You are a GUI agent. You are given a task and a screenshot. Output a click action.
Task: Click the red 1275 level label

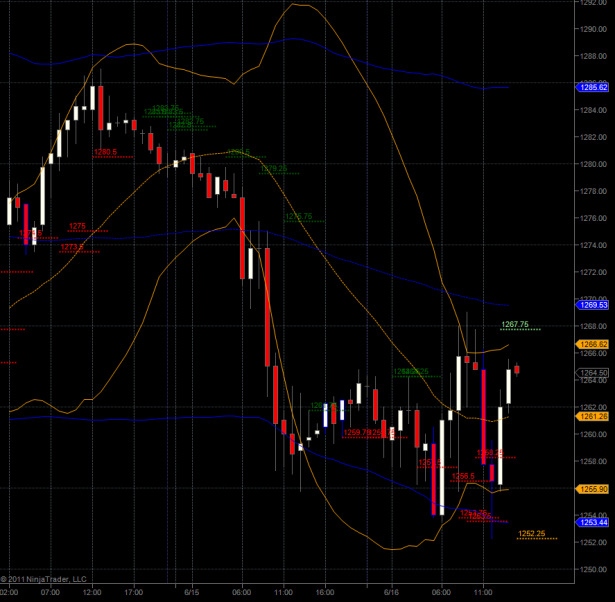[x=77, y=226]
